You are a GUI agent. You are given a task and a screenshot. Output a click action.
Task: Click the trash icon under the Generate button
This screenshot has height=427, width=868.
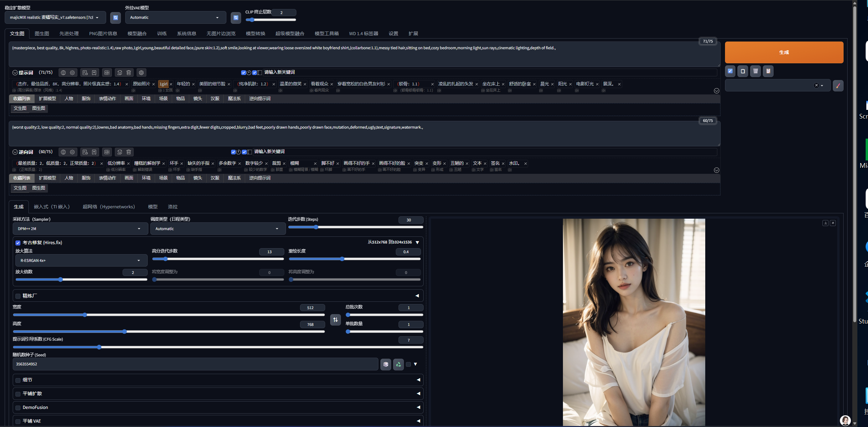(755, 71)
